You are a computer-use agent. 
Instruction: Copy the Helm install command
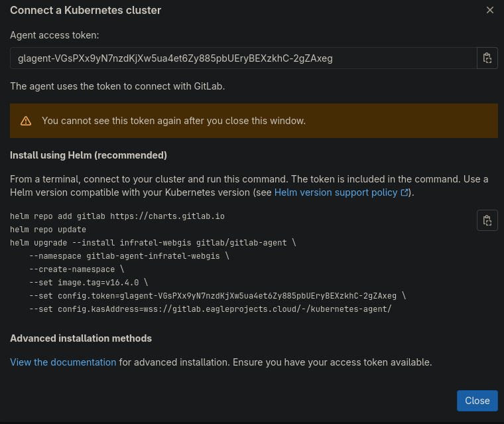(487, 220)
